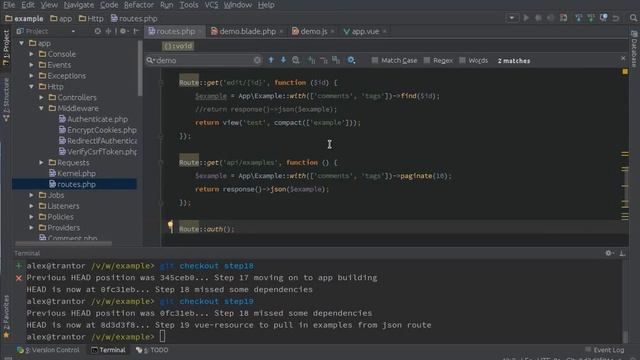
Task: Expand the Controllers folder
Action: click(x=41, y=98)
